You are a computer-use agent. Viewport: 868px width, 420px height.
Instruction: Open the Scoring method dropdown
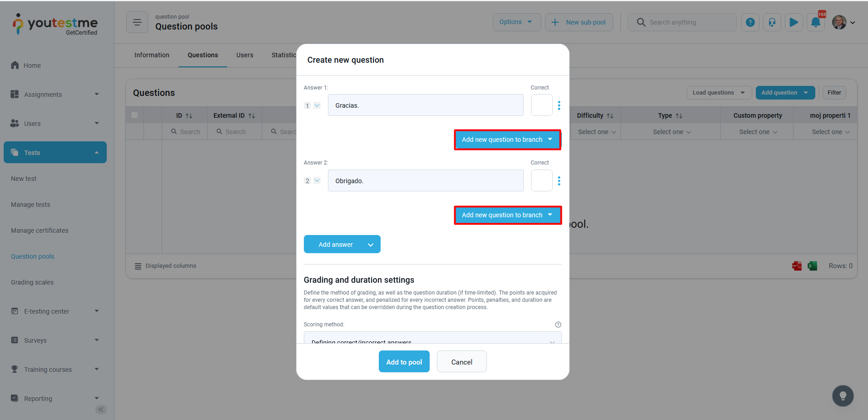(x=432, y=339)
